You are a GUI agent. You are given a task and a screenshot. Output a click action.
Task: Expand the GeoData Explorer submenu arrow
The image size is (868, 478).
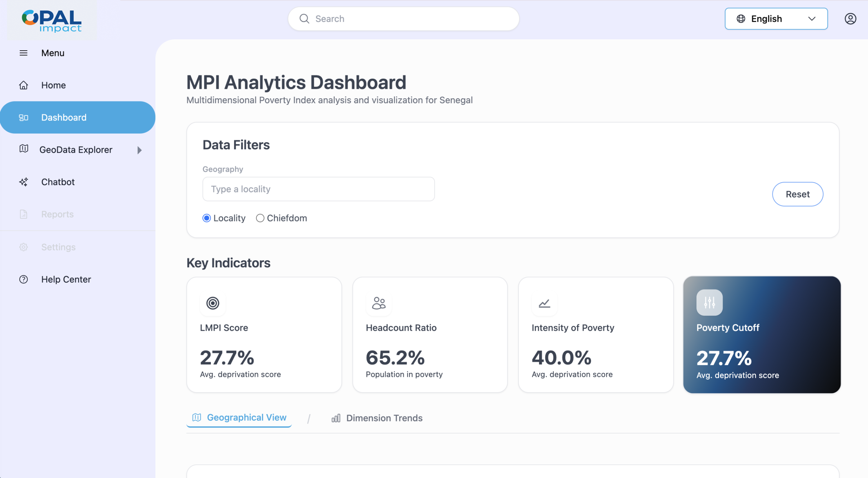(139, 150)
